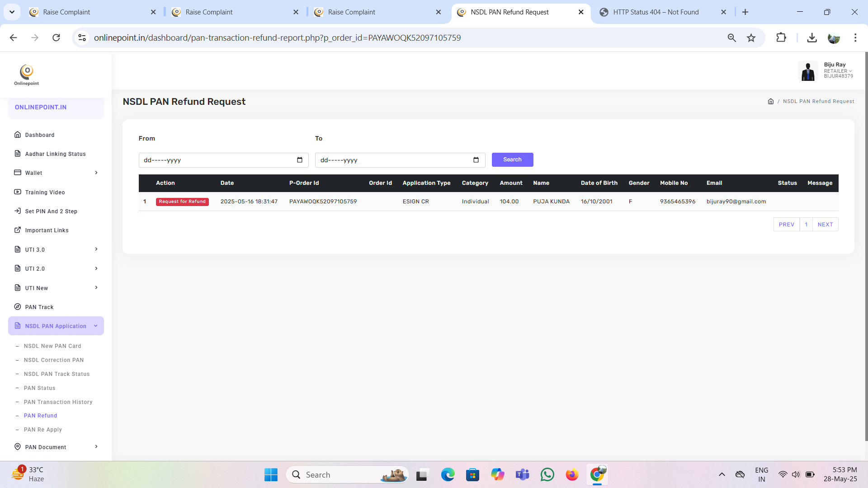The width and height of the screenshot is (868, 488).
Task: Bookmark this page with star icon
Action: (x=751, y=38)
